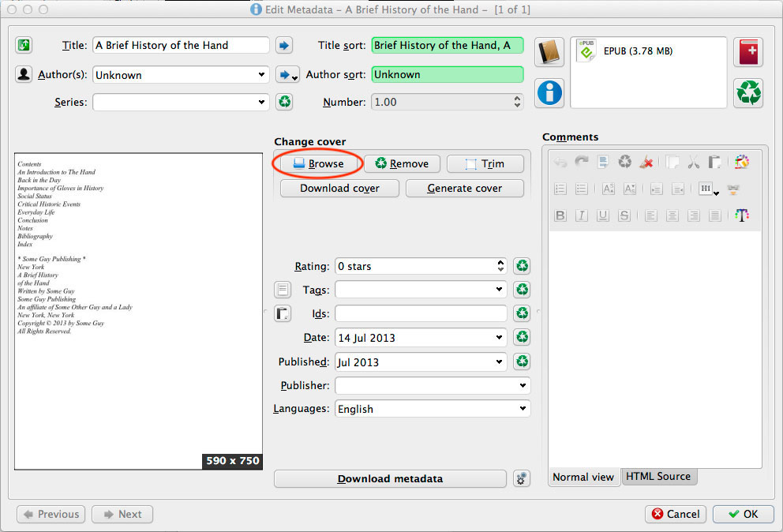
Task: Expand the Author(s) dropdown
Action: click(262, 75)
